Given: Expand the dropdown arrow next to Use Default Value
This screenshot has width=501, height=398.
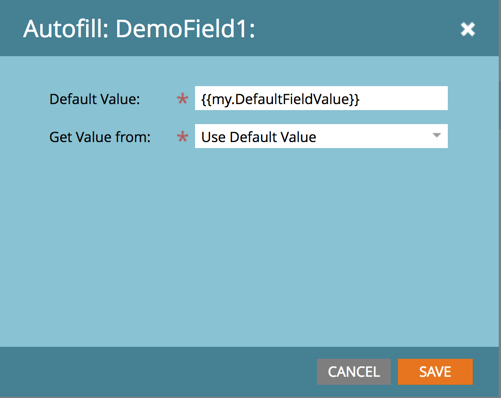Looking at the screenshot, I should [x=436, y=135].
